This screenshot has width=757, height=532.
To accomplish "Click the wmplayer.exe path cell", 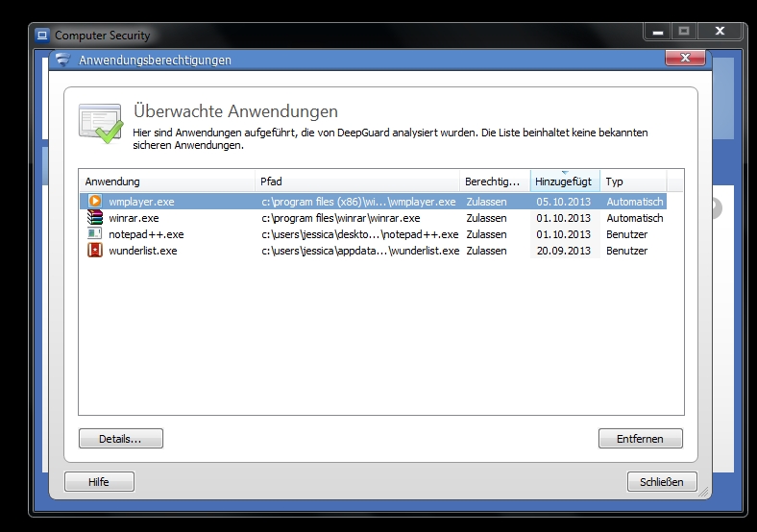I will [358, 202].
